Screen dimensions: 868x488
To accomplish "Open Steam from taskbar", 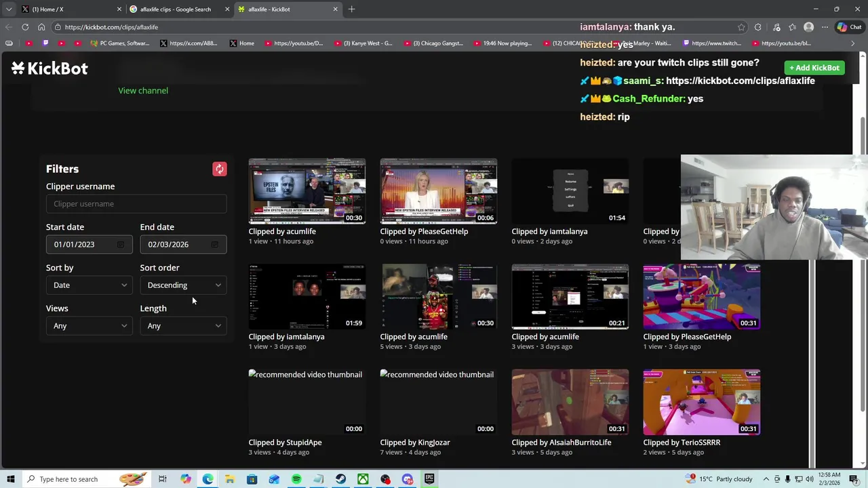I will point(340,479).
